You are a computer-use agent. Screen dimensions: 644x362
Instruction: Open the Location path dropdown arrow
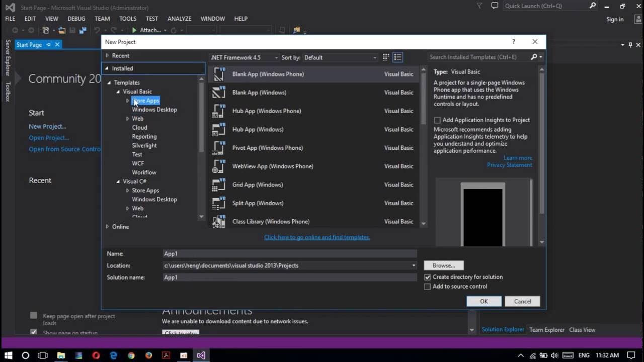[414, 265]
